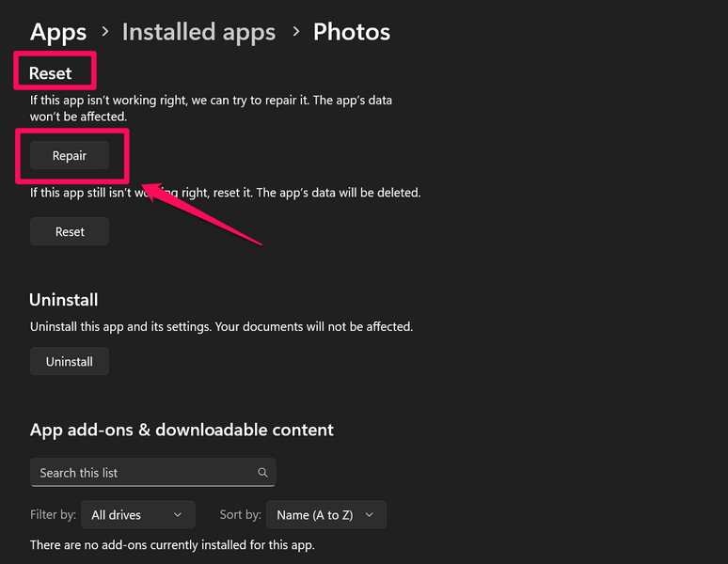This screenshot has width=728, height=564.
Task: Click the down arrow in Name sort box
Action: 369,515
